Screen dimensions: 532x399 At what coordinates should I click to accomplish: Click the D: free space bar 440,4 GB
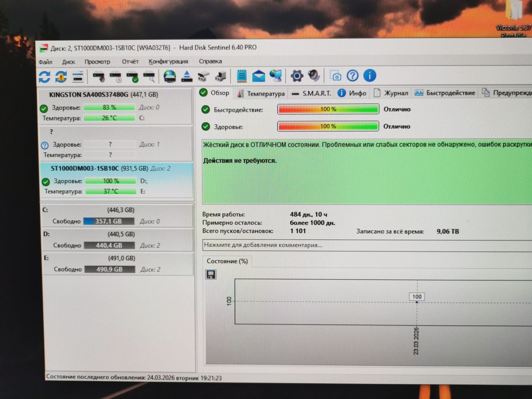pos(109,245)
